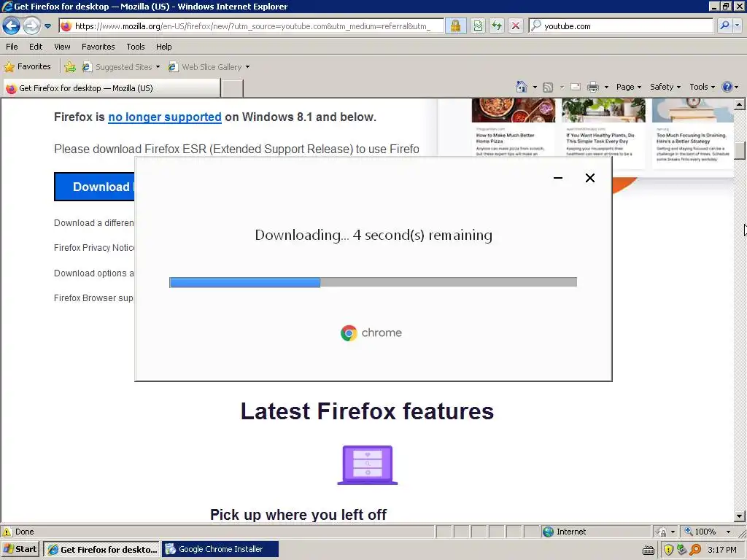
Task: Open the Tools command bar menu
Action: 702,87
